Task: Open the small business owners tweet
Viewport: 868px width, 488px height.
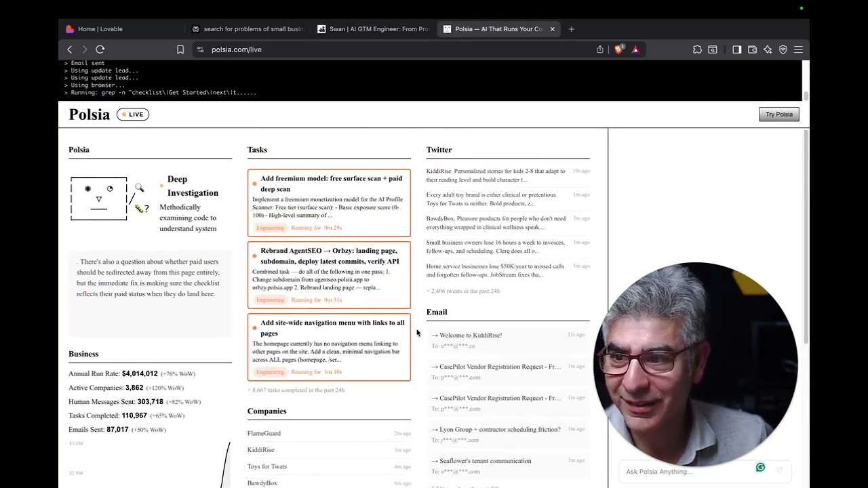Action: [x=508, y=246]
